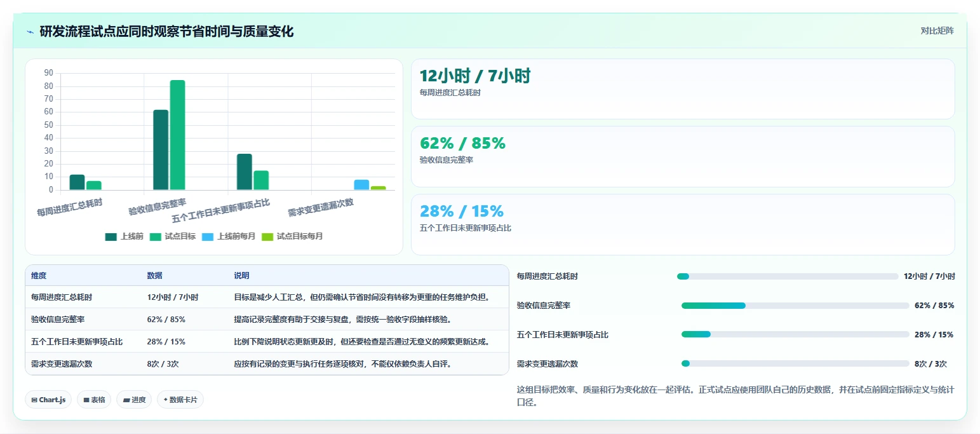Click the 需求变更遗漏次数 table row label
This screenshot has height=434, width=980.
pyautogui.click(x=62, y=364)
